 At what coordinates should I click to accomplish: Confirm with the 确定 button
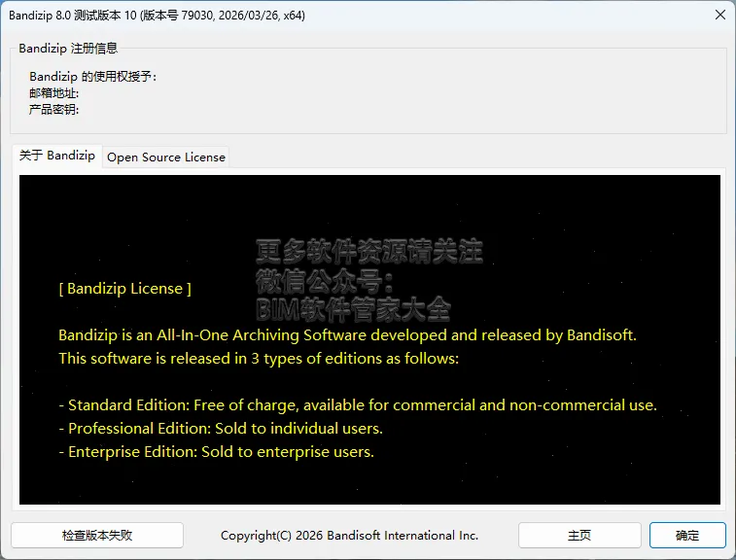687,535
